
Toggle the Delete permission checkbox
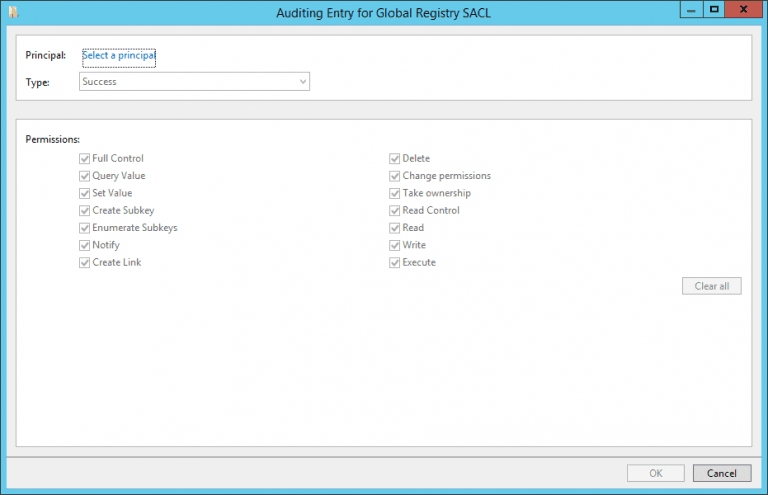(x=395, y=159)
